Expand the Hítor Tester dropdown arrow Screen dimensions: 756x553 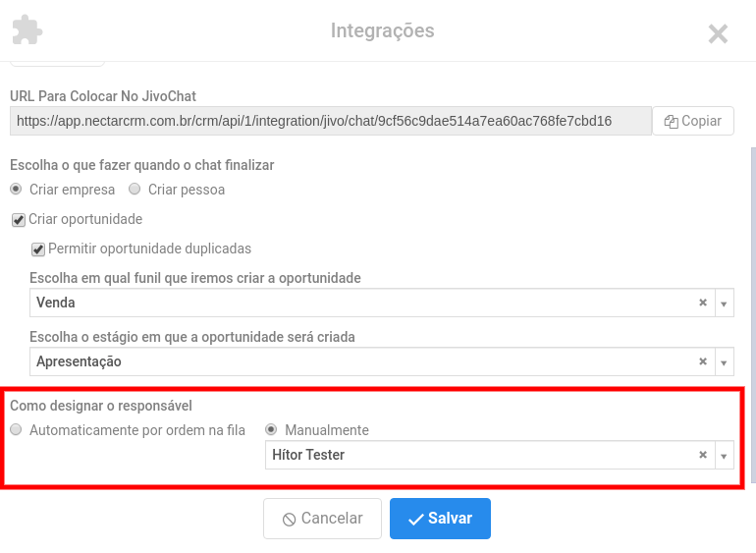tap(724, 455)
